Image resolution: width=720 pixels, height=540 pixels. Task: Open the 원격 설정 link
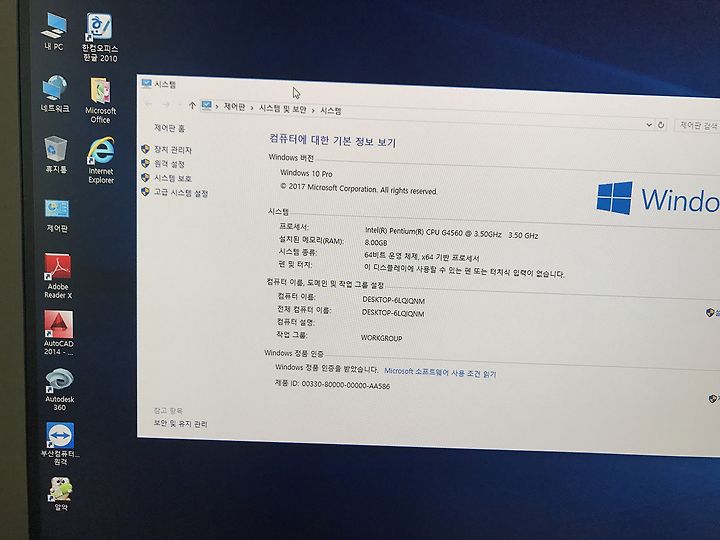pos(169,164)
